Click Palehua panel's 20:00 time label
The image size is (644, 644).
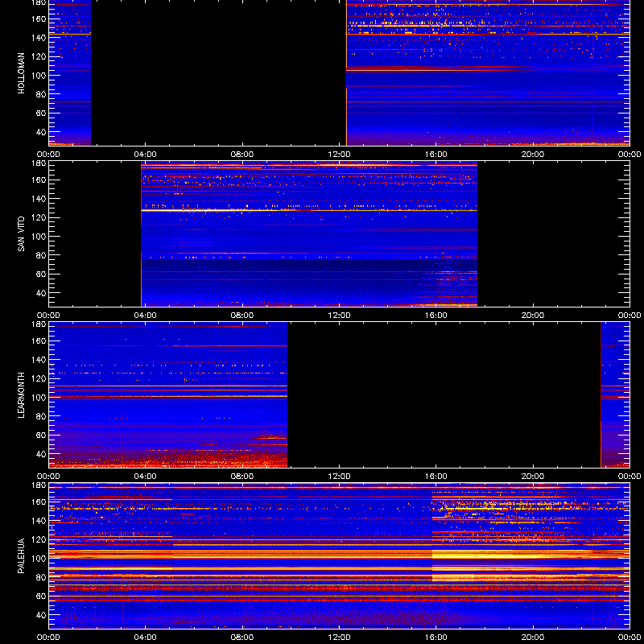[533, 638]
